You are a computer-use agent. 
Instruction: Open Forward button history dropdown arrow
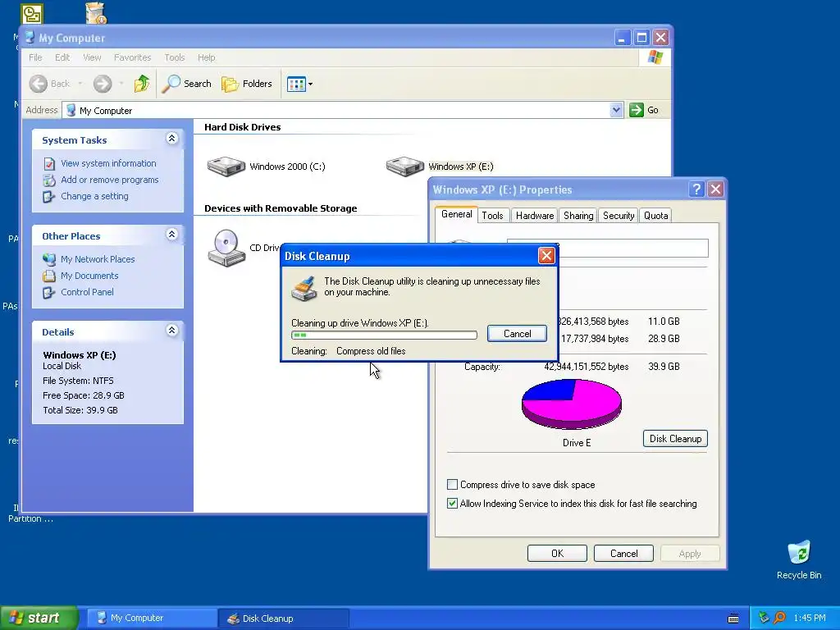121,84
